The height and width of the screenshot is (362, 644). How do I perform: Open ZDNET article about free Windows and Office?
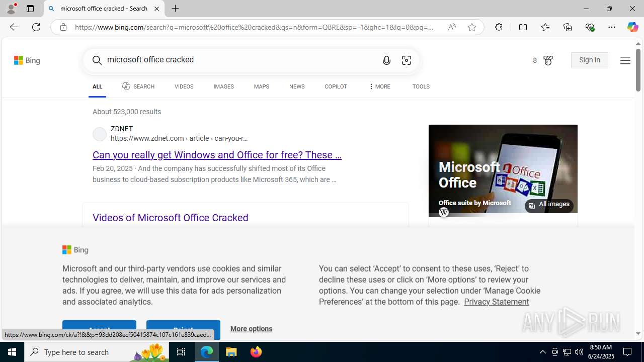point(217,155)
